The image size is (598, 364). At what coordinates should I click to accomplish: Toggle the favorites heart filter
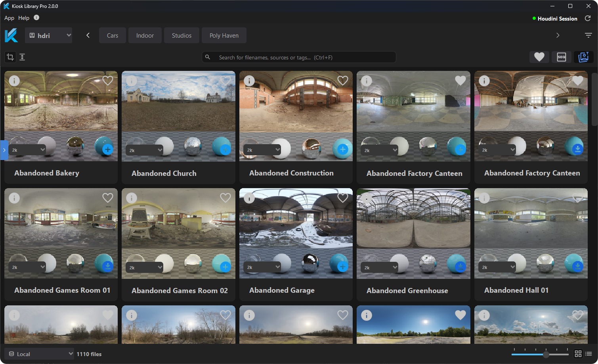pyautogui.click(x=539, y=57)
